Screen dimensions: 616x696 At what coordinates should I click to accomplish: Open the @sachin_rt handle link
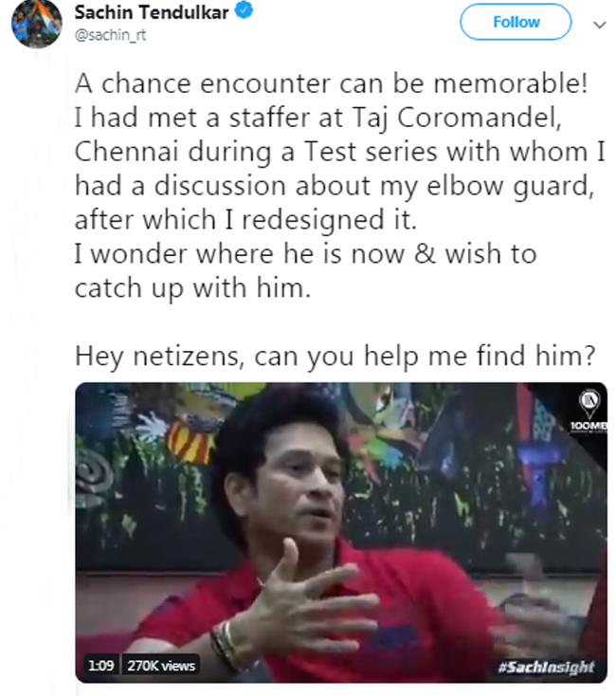click(111, 35)
